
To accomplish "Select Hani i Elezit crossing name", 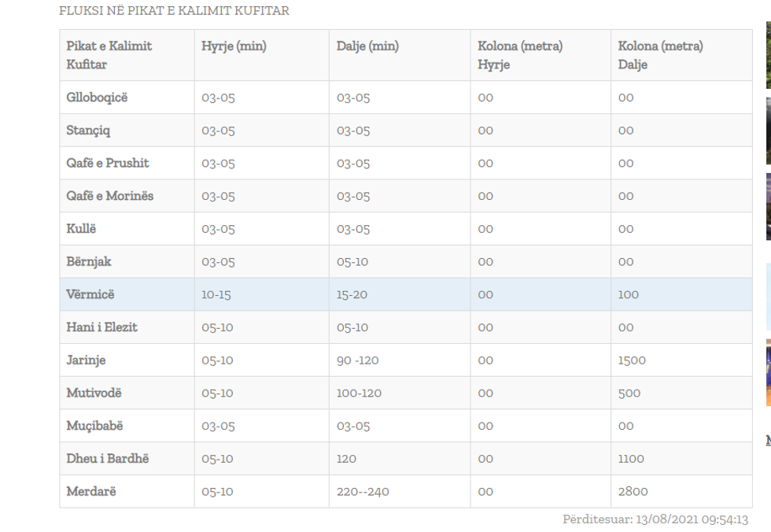I will point(102,327).
